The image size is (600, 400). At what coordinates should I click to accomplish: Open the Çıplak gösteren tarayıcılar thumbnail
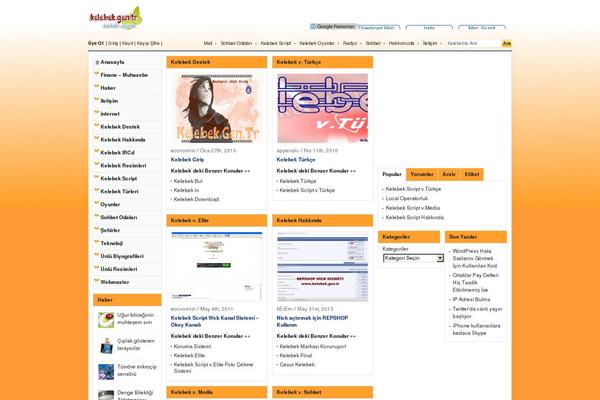point(106,345)
